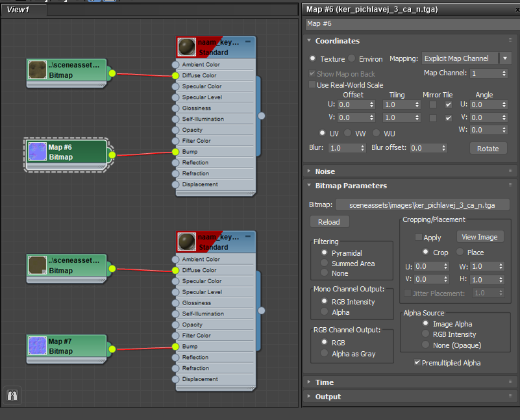This screenshot has width=520, height=420.
Task: Click the Reload bitmap button
Action: coord(329,222)
